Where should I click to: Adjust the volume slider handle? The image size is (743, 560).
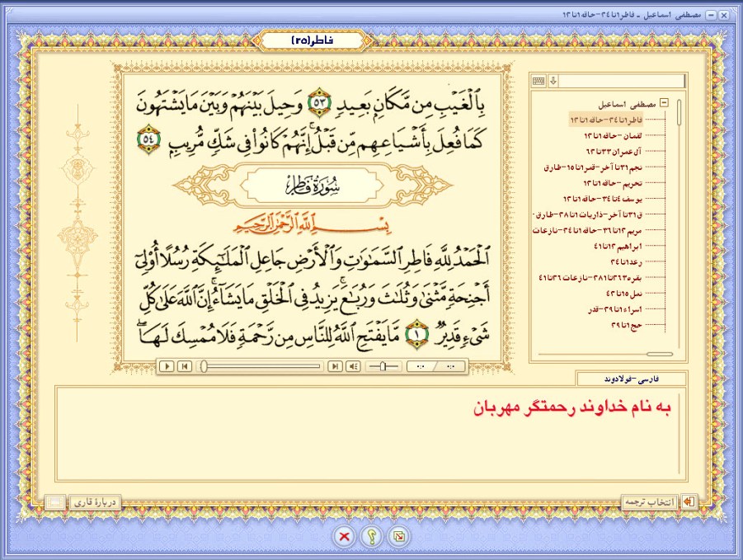383,366
